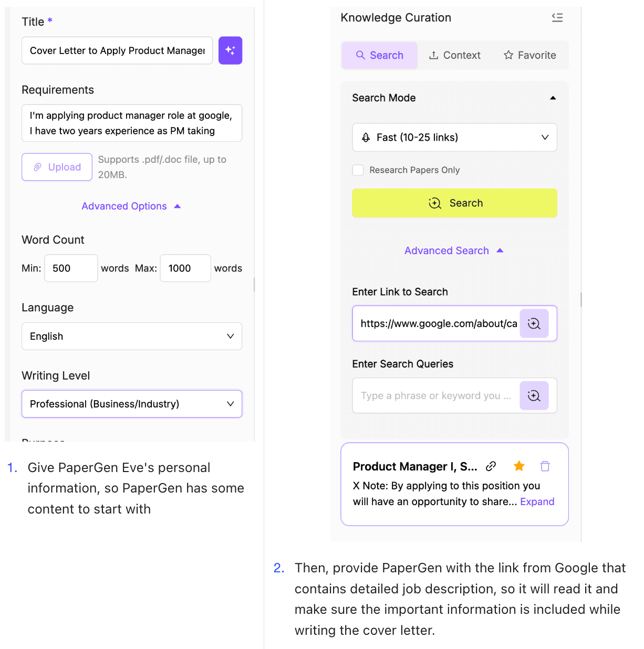Screen dimensions: 644x649
Task: Click the attachment icon in Upload button
Action: 37,167
